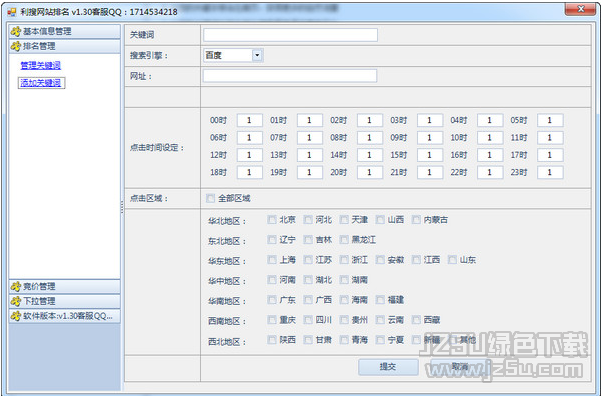Click the 排名管理 panel icon
Image resolution: width=601 pixels, height=396 pixels.
pos(16,46)
